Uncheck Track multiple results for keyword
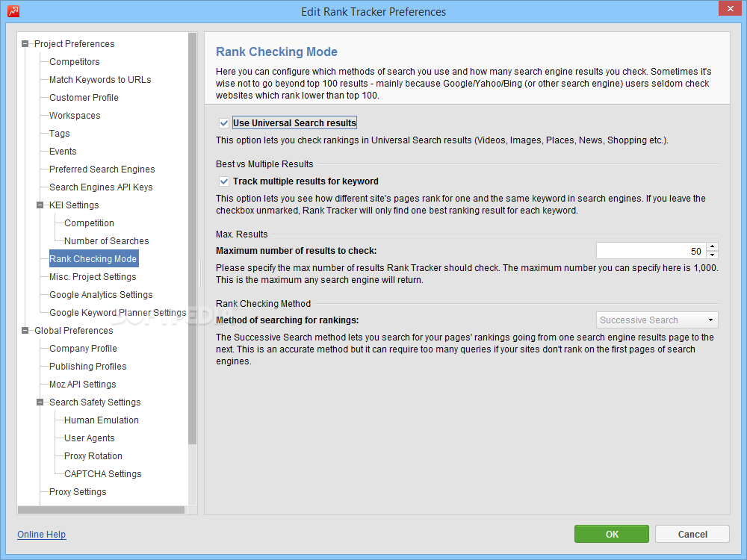The height and width of the screenshot is (560, 747). pyautogui.click(x=224, y=181)
